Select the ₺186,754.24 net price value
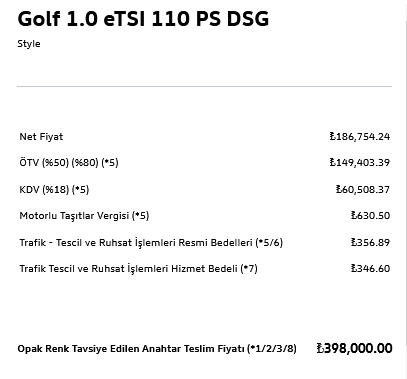This screenshot has width=407, height=379. pyautogui.click(x=360, y=137)
